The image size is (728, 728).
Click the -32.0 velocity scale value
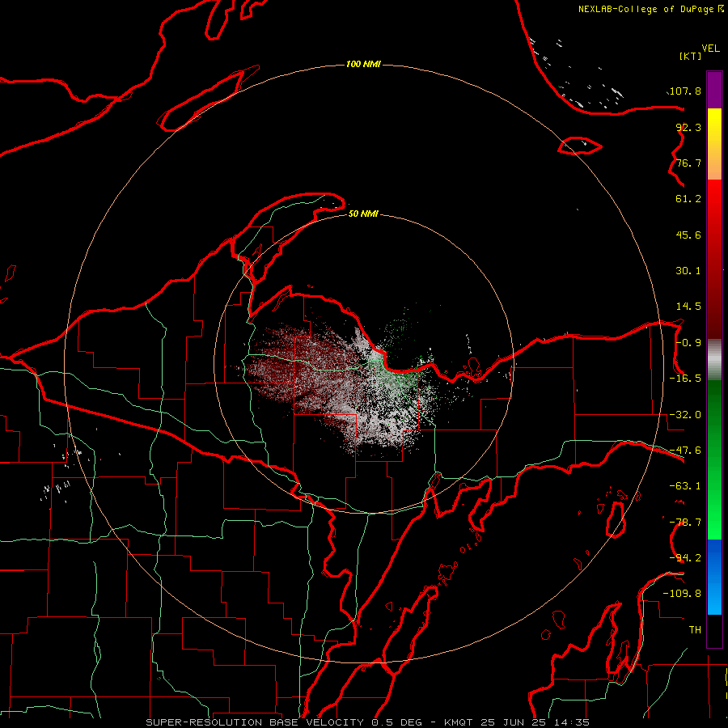tap(685, 415)
